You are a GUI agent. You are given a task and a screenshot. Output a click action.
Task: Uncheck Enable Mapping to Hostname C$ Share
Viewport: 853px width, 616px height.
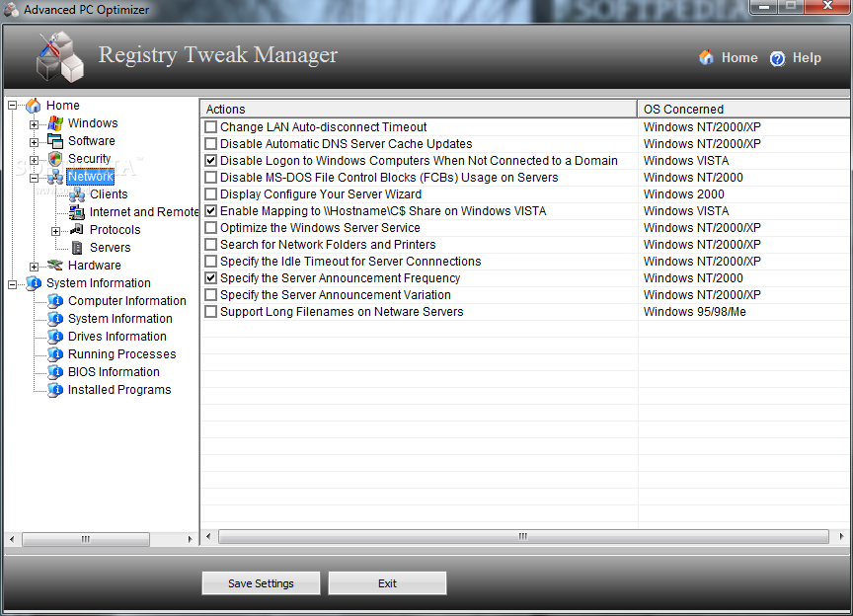coord(211,211)
